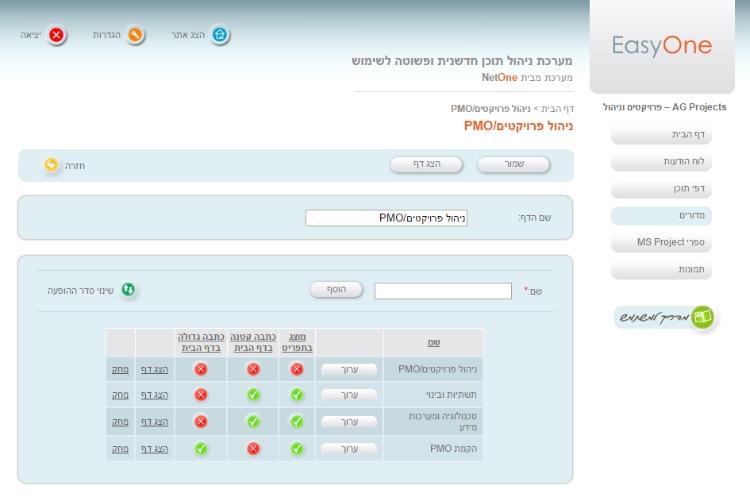
Task: Click 'ערוך' for טכנולוגיה ומערכות מידע row
Action: (x=349, y=422)
